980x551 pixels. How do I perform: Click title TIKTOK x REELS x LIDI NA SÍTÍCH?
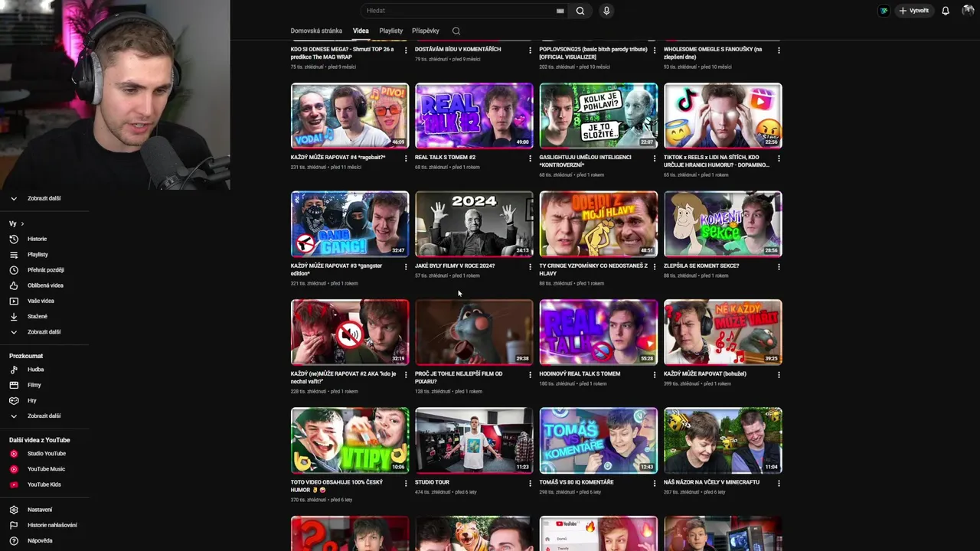[x=717, y=161]
